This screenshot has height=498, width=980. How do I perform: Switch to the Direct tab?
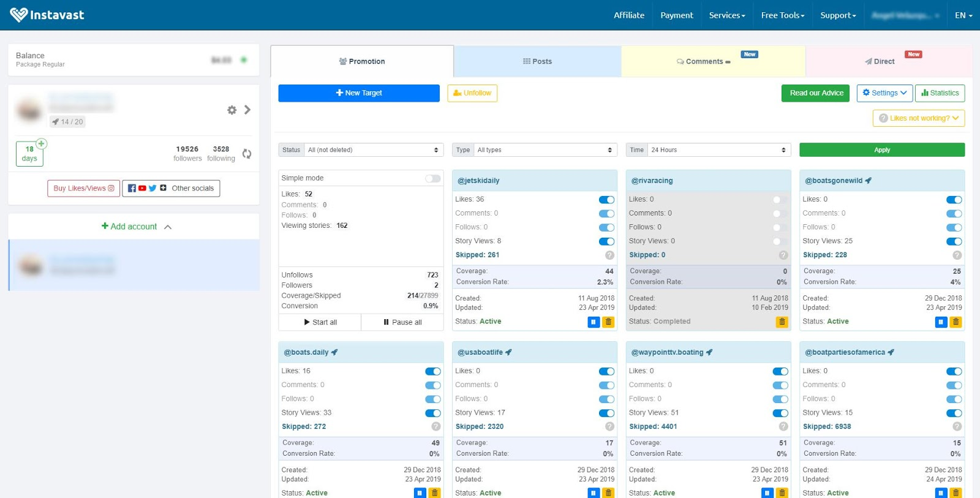pos(888,61)
